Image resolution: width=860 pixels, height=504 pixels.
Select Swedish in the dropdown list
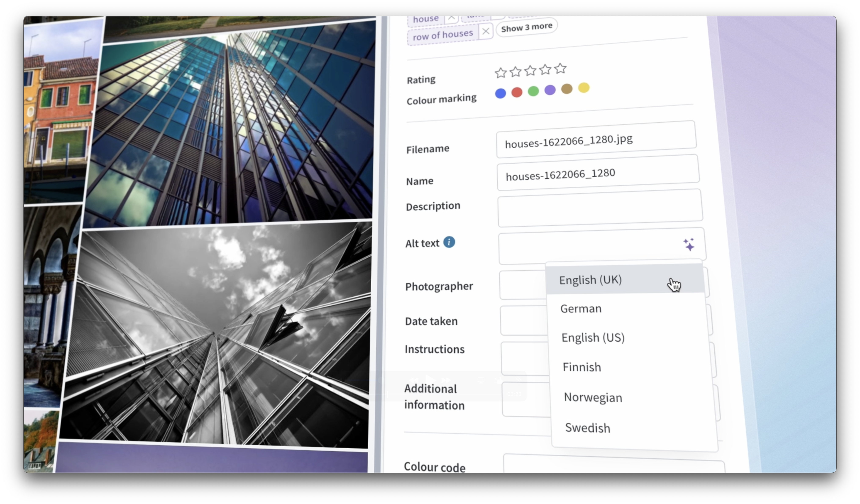coord(587,428)
